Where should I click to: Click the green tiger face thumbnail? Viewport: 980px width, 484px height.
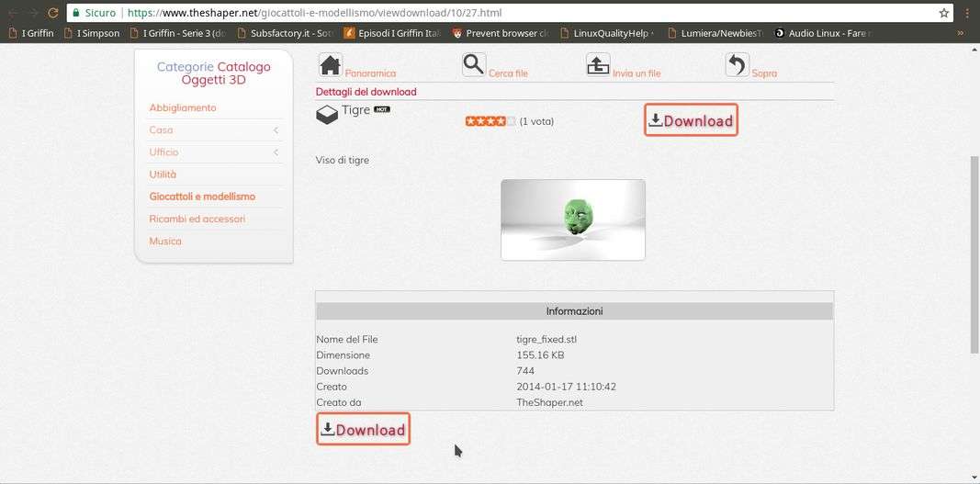(572, 219)
